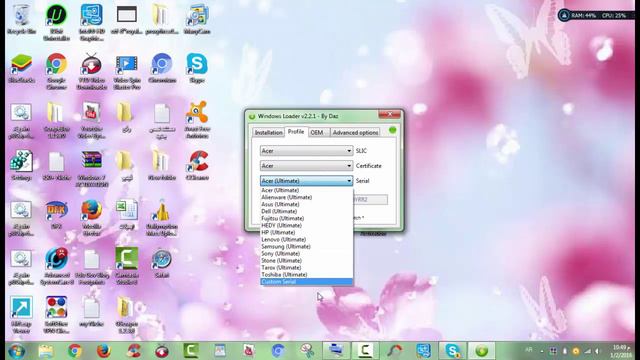The width and height of the screenshot is (640, 360).
Task: Pick Asus (Ultimate) in the list
Action: [306, 204]
